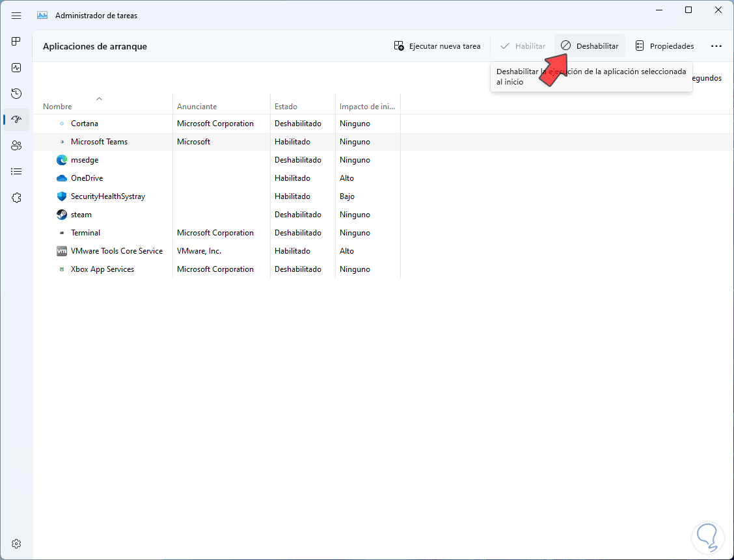
Task: Click the Terminal icon in the list
Action: (x=62, y=233)
